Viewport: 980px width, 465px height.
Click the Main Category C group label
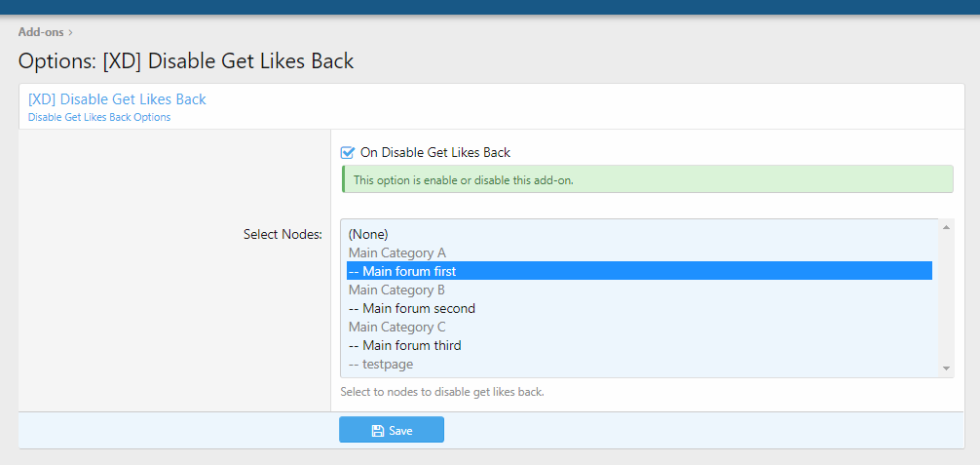[x=397, y=327]
